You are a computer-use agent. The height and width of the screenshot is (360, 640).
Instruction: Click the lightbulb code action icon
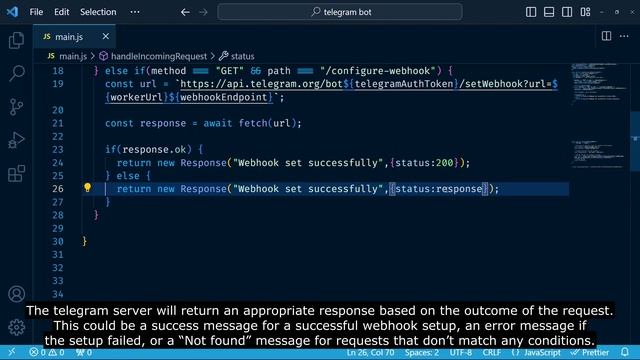pos(87,188)
